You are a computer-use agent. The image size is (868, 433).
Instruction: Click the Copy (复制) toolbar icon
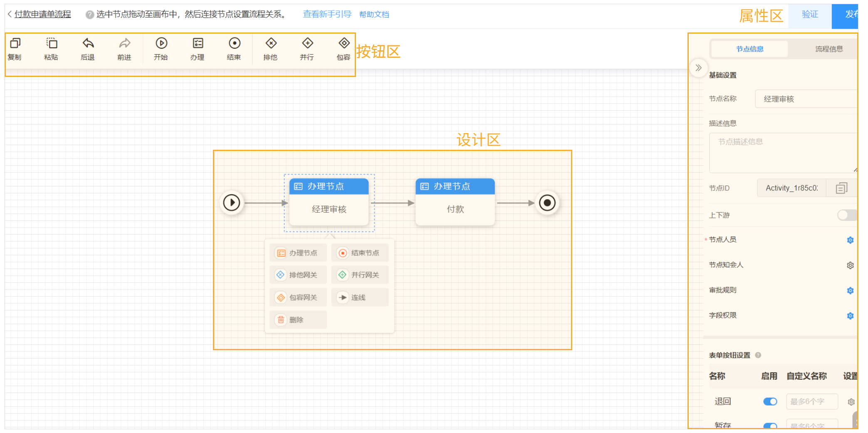pyautogui.click(x=15, y=44)
